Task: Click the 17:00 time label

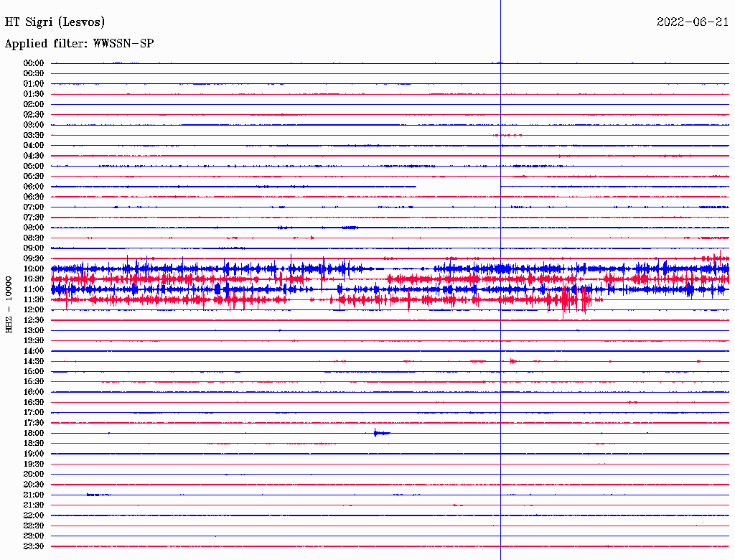Action: (x=34, y=412)
